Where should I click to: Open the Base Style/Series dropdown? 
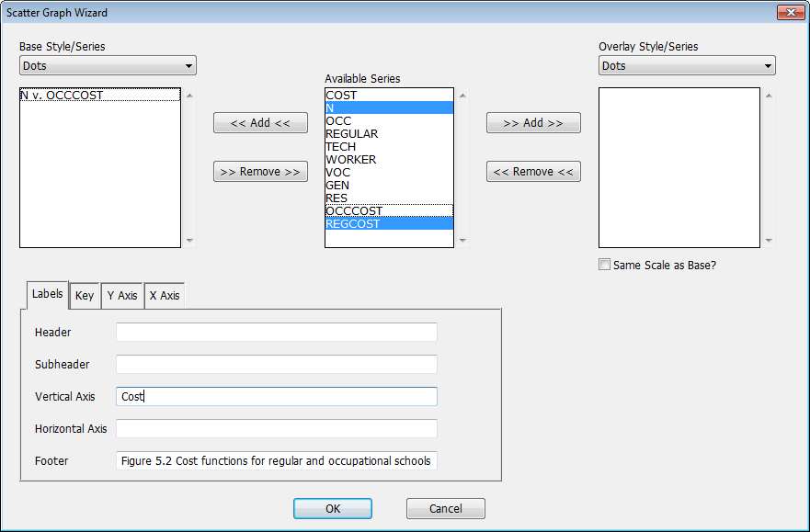(x=108, y=66)
